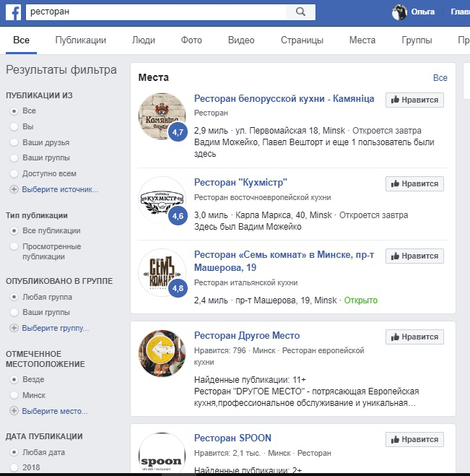Open Камяніца restaurant logo thumbnail
The height and width of the screenshot is (476, 470).
pos(162,116)
